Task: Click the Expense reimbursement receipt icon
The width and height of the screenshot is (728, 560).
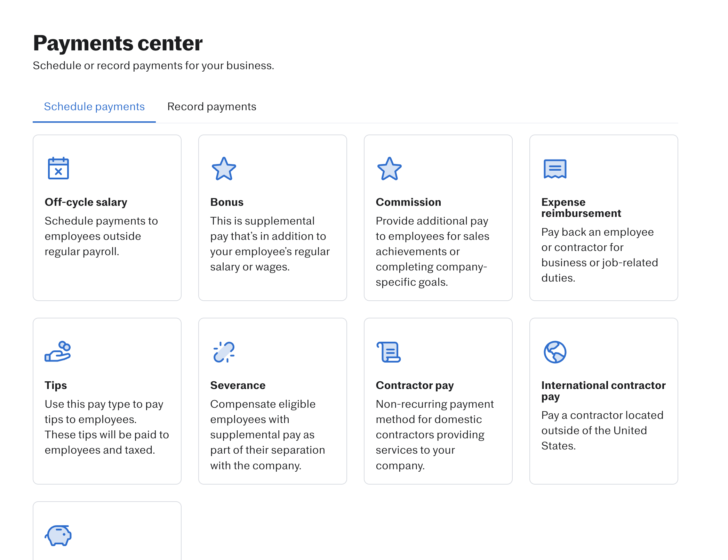Action: [555, 169]
